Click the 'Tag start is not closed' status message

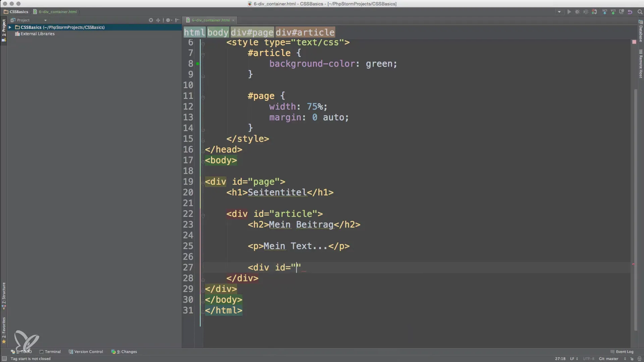31,359
